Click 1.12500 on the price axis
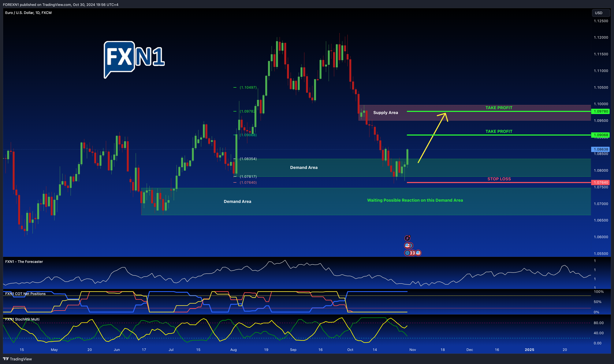This screenshot has width=614, height=364. tap(601, 21)
